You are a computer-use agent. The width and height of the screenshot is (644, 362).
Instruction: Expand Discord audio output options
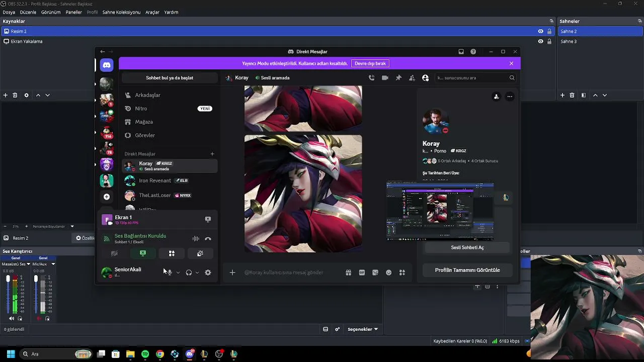point(197,273)
